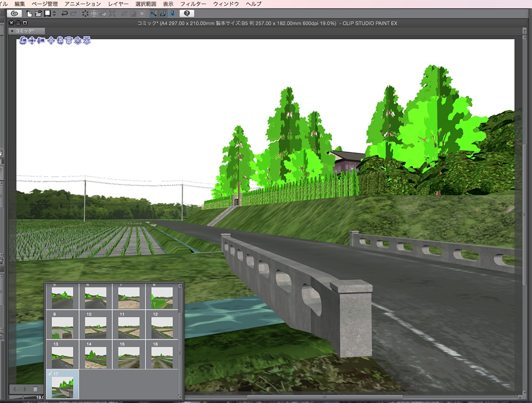Toggle the checkmark on preset 17
532x403 pixels.
51,373
